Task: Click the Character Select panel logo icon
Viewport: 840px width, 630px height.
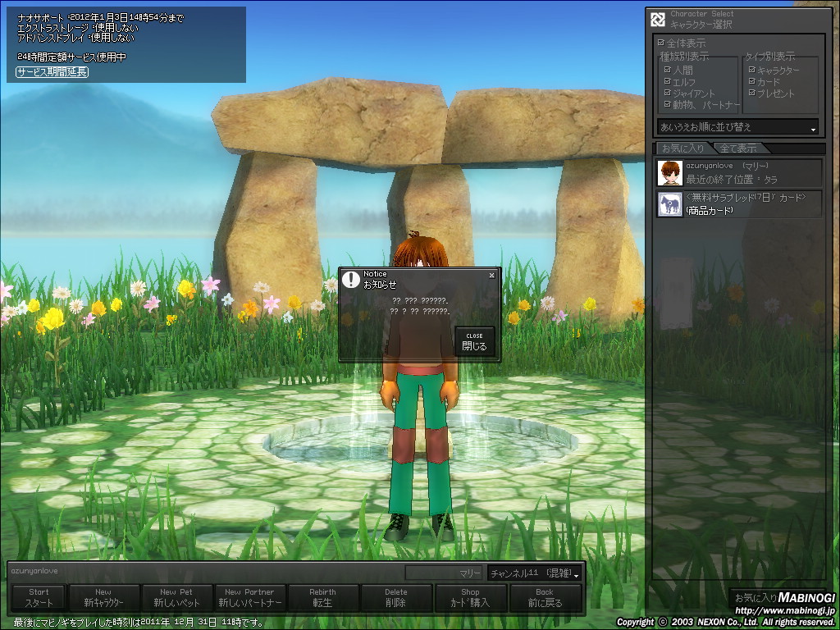Action: click(658, 20)
